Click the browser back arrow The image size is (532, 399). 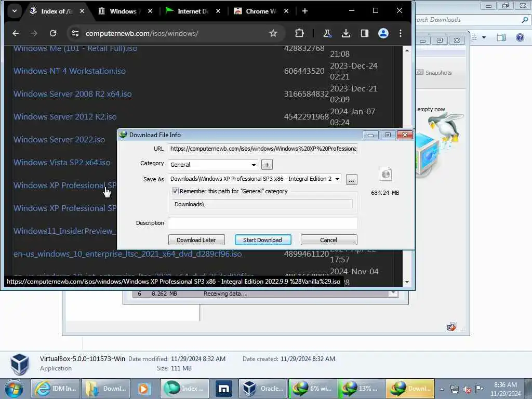[16, 33]
